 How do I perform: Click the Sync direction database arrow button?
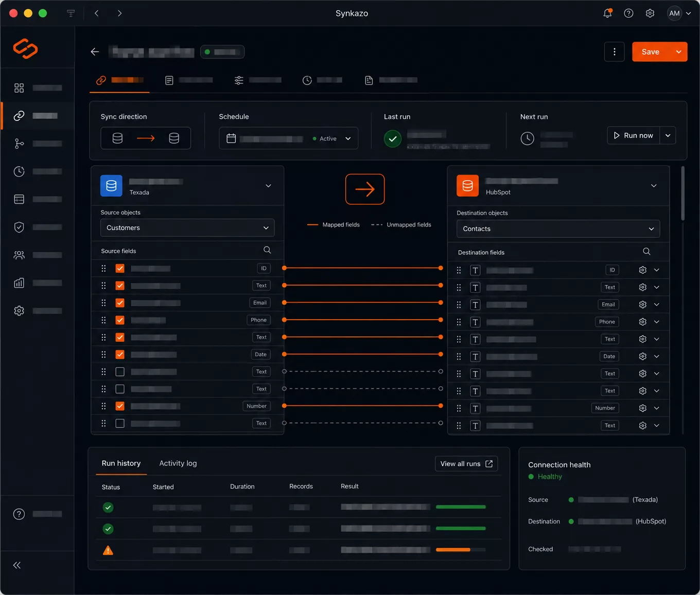click(x=146, y=138)
